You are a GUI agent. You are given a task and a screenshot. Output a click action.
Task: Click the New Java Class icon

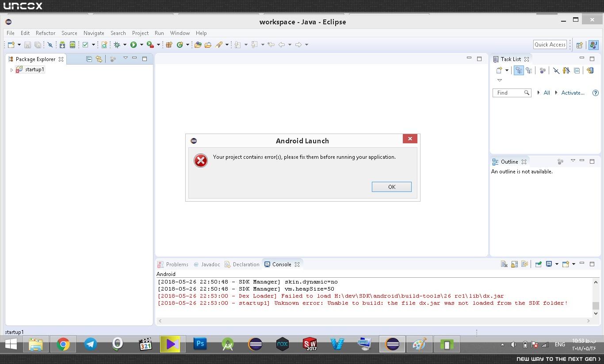(180, 45)
